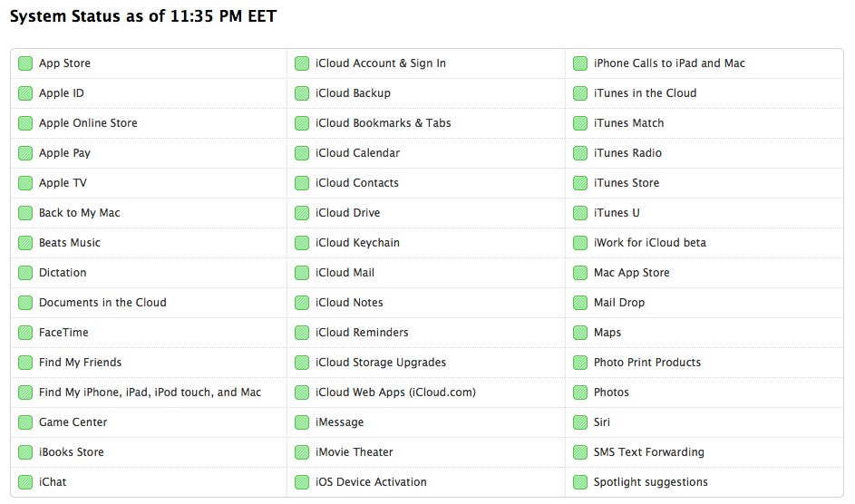Screen dimensions: 855x504
Task: Click the green status indicator next to Apple Pay
Action: tap(25, 153)
